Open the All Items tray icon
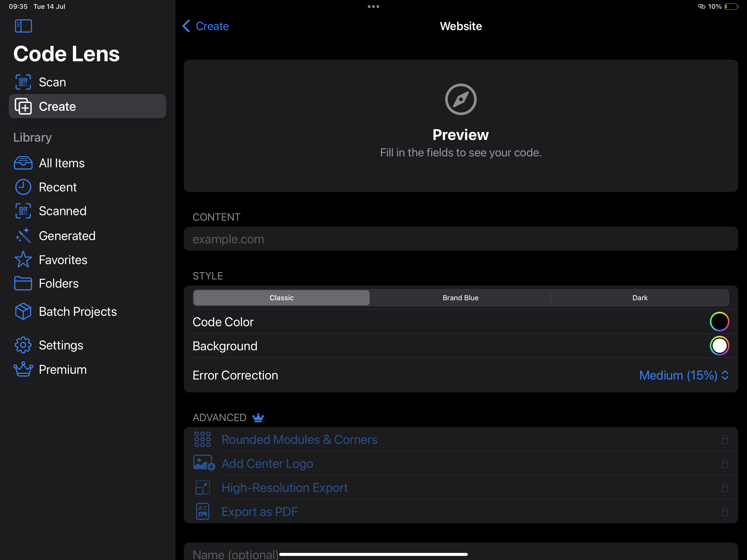Image resolution: width=747 pixels, height=560 pixels. click(23, 163)
